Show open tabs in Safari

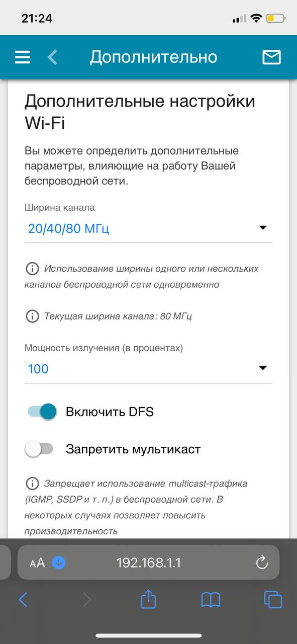tap(273, 599)
